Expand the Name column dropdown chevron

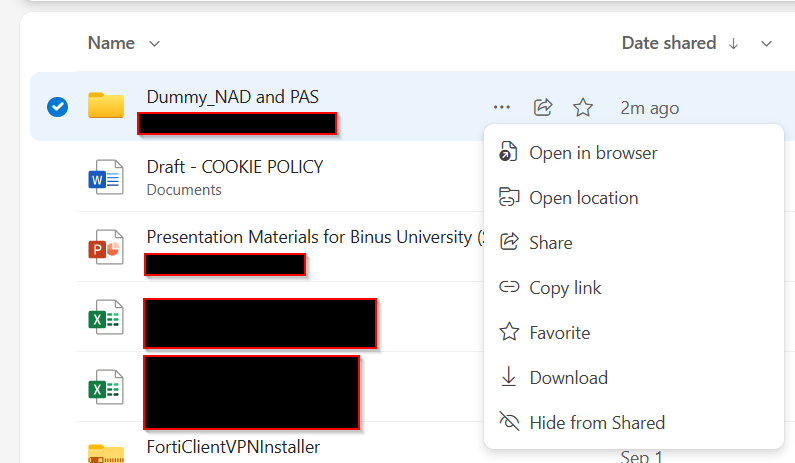[155, 44]
